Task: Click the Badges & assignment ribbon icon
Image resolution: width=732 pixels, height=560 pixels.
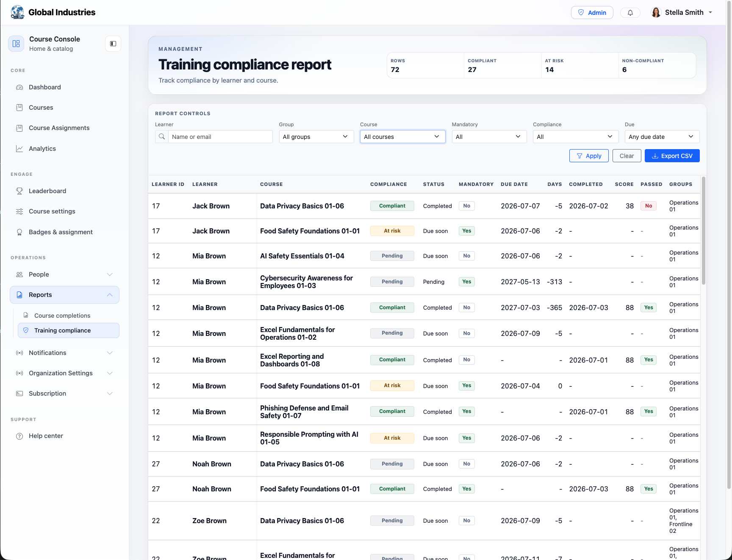Action: click(19, 232)
